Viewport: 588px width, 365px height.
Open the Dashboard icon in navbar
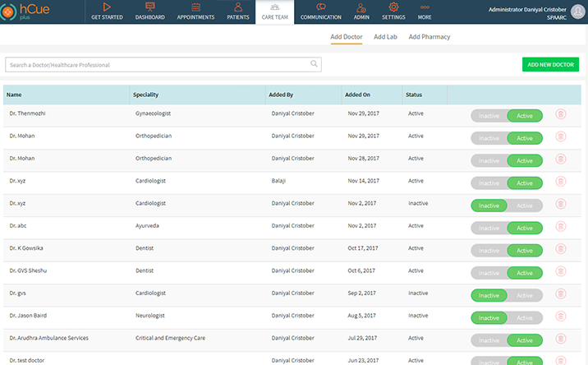pos(149,7)
